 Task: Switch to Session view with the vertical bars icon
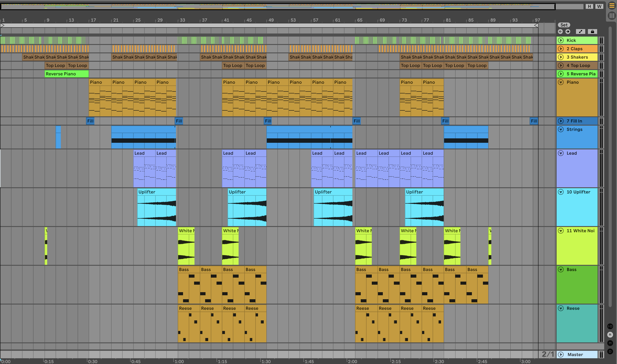[x=612, y=16]
